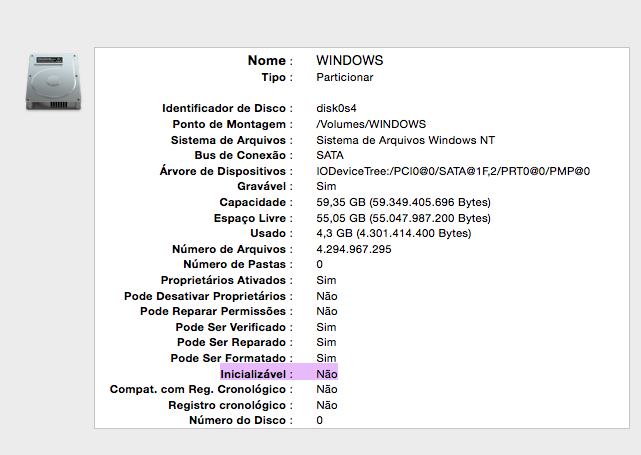Screen dimensions: 641x455
Task: Select '0' value of Número do Disco
Action: pyautogui.click(x=320, y=421)
